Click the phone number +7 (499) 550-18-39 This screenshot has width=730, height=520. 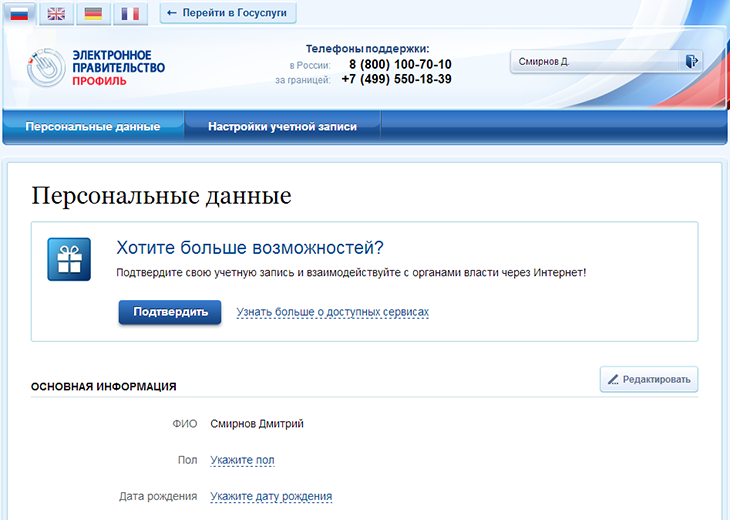click(x=396, y=79)
